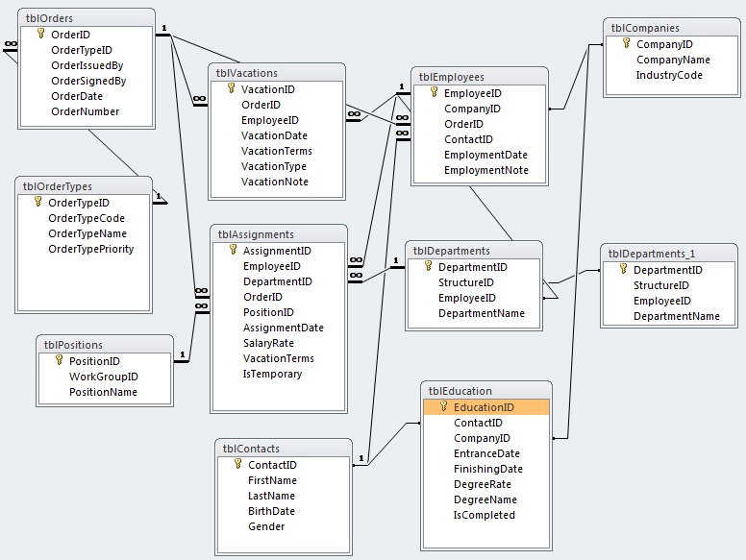This screenshot has height=560, width=746.
Task: Select PositionID field in tblAssignments
Action: click(279, 312)
